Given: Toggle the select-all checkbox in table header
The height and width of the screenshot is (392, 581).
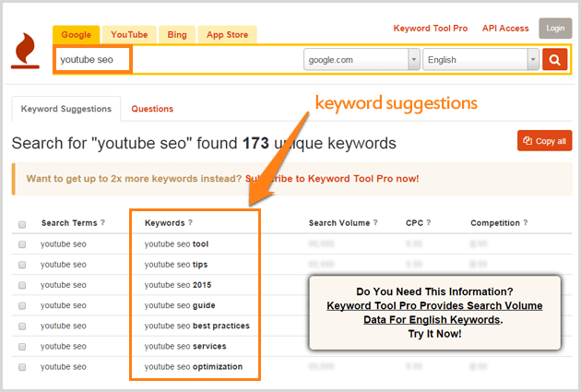Looking at the screenshot, I should pyautogui.click(x=22, y=224).
